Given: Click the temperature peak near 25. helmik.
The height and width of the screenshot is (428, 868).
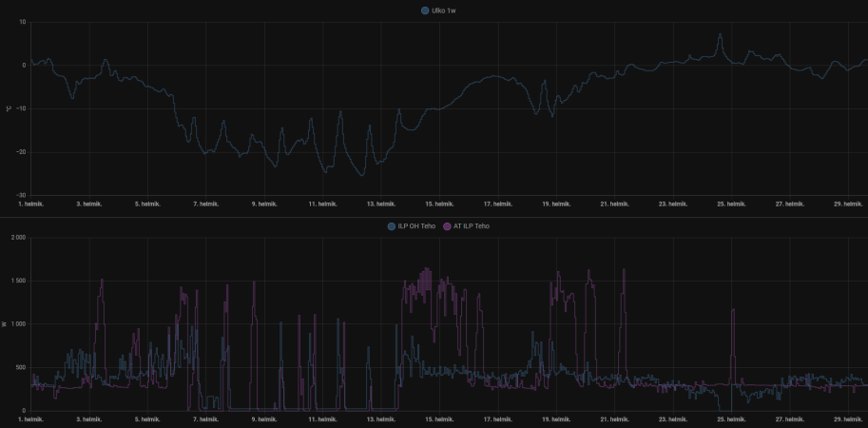Looking at the screenshot, I should click(x=720, y=35).
